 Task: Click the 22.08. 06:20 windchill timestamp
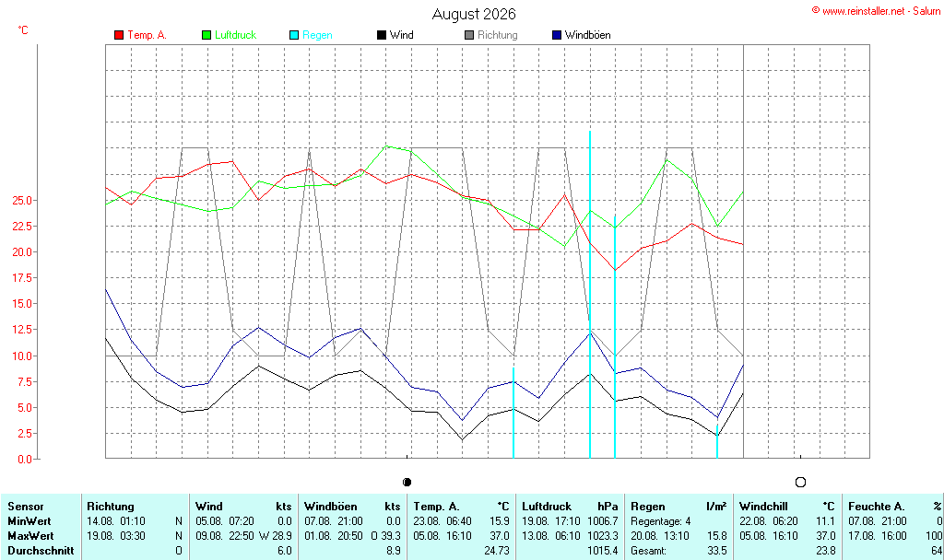(x=769, y=521)
